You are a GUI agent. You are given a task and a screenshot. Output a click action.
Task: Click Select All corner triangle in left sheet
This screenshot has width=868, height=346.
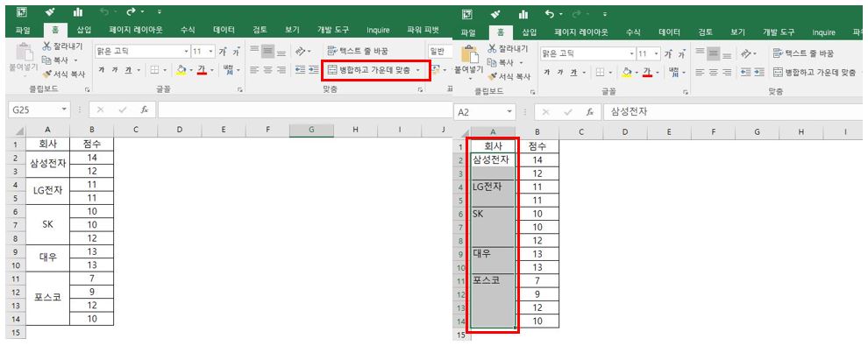point(19,131)
